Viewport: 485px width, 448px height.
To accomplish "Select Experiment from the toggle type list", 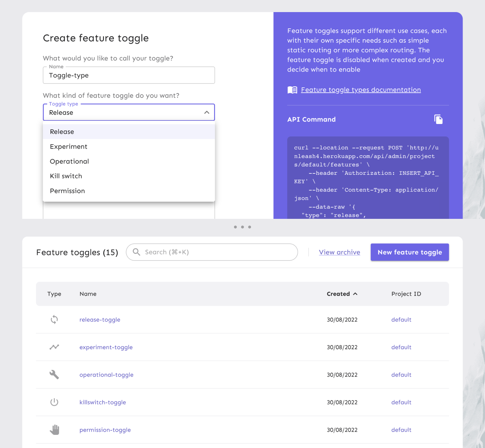I will click(129, 147).
